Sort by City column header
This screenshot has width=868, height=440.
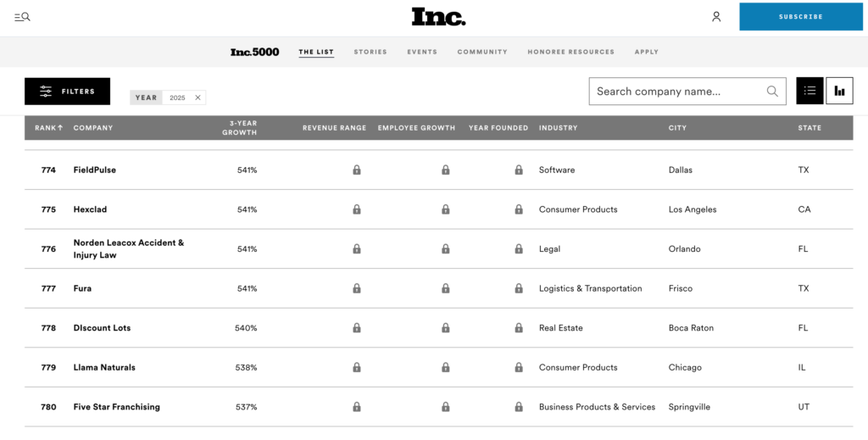point(677,128)
